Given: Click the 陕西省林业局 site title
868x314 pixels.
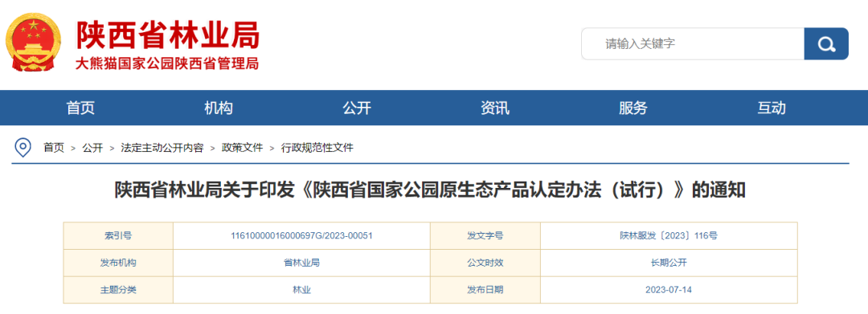Looking at the screenshot, I should (x=168, y=35).
